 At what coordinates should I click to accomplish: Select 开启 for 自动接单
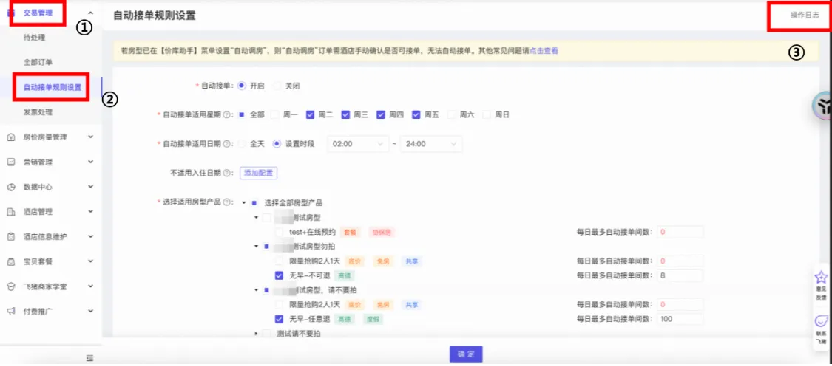[242, 85]
